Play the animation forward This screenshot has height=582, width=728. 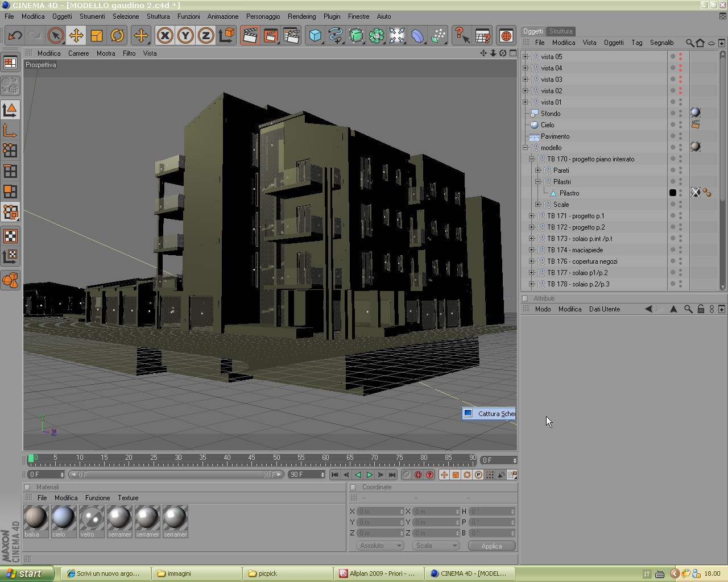[x=369, y=475]
